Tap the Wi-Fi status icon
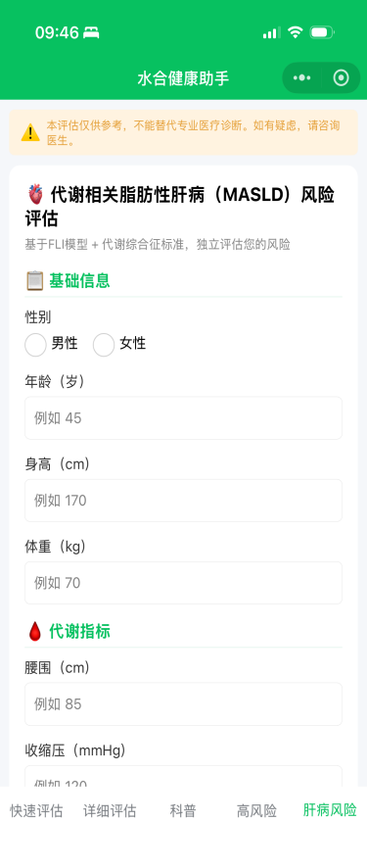This screenshot has width=367, height=868. coord(296,32)
